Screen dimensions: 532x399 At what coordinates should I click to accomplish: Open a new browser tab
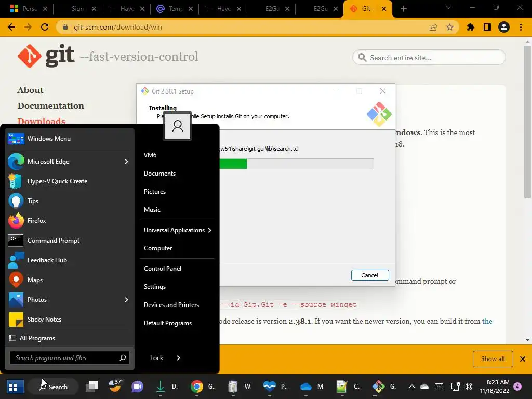(403, 9)
